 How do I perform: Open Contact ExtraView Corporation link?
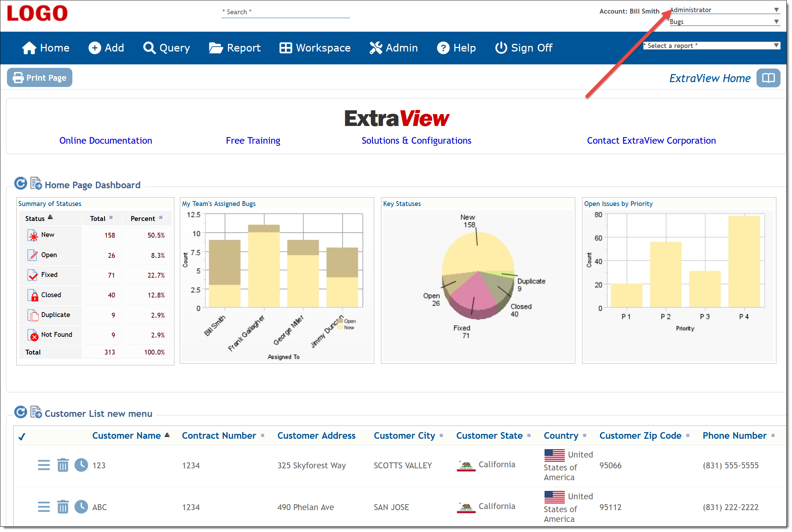tap(651, 141)
